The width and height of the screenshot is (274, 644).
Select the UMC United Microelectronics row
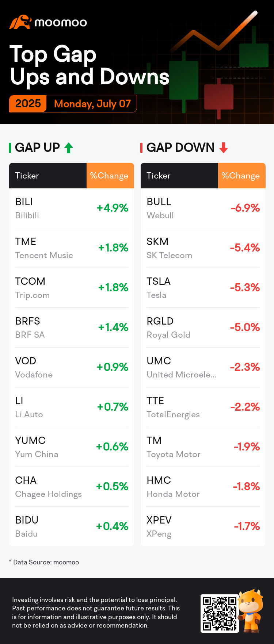203,367
